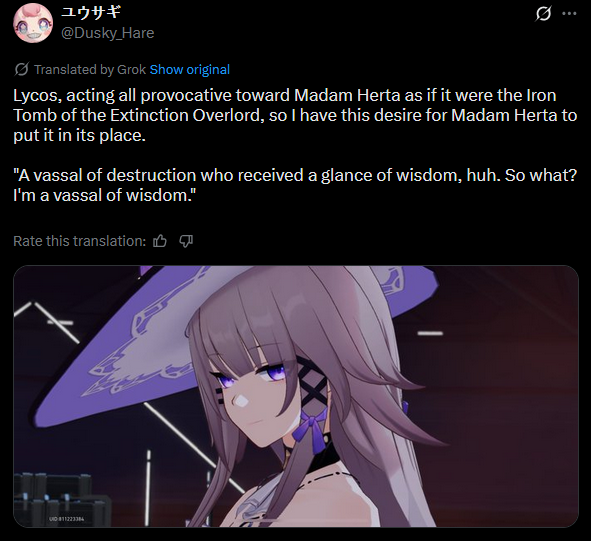The width and height of the screenshot is (591, 541).
Task: Open the three-dot more options menu
Action: tap(569, 14)
